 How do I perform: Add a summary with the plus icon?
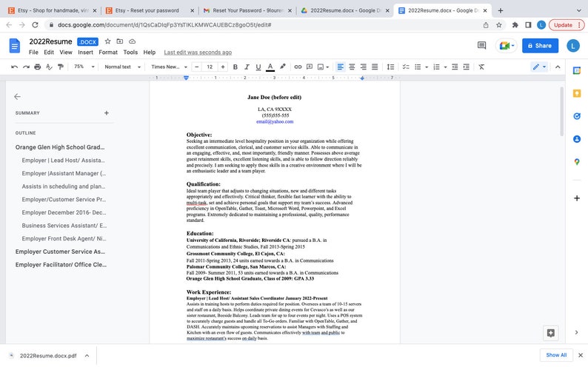[x=107, y=112]
